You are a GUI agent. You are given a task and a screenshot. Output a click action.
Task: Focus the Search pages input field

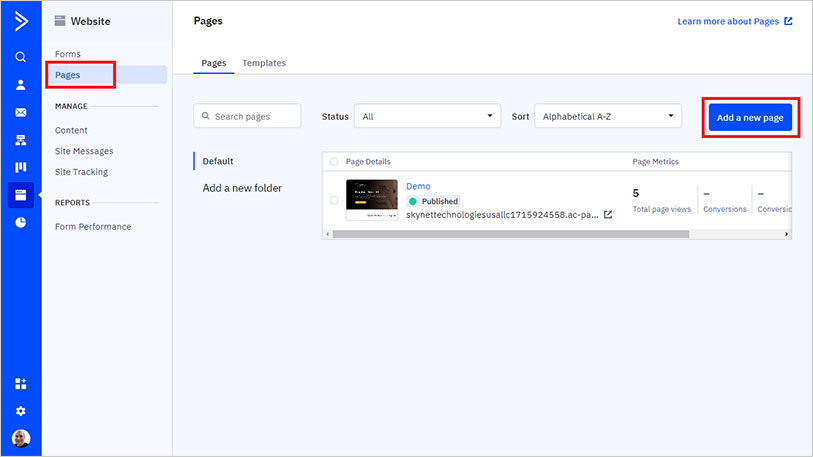(x=247, y=117)
